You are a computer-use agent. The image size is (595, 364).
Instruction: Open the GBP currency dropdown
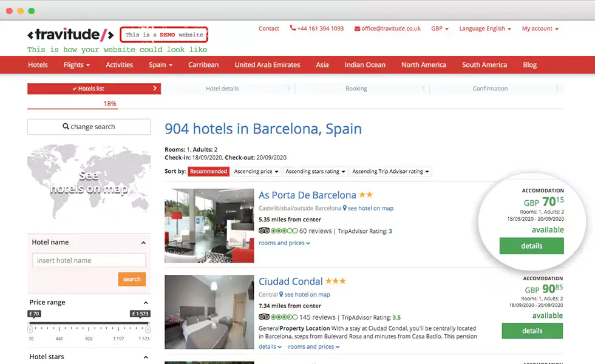coord(440,29)
